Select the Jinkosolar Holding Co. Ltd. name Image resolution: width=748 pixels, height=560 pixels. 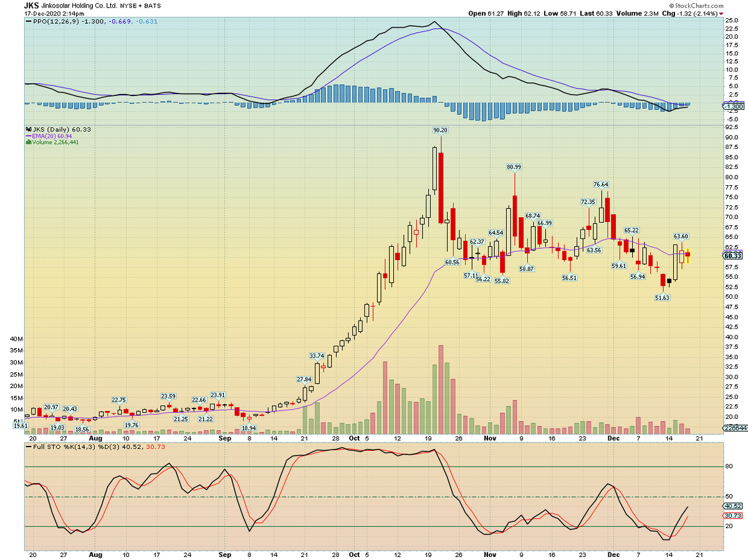(78, 5)
